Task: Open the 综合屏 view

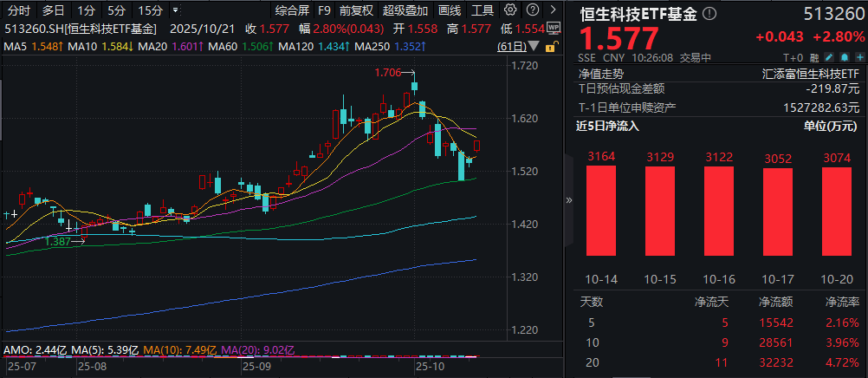Action: coord(292,10)
